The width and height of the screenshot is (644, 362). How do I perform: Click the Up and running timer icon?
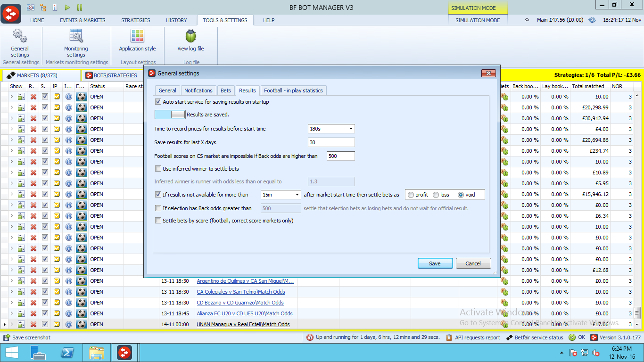coord(310,337)
